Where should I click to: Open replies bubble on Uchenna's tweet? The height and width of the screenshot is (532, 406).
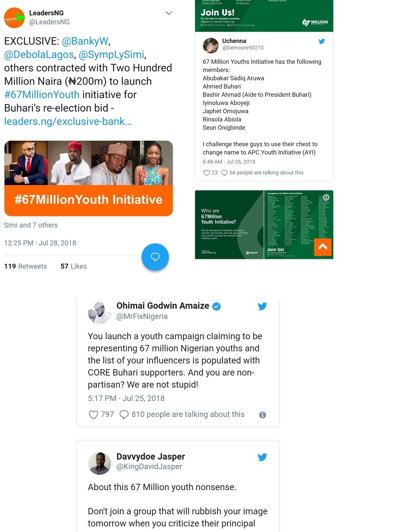click(224, 173)
